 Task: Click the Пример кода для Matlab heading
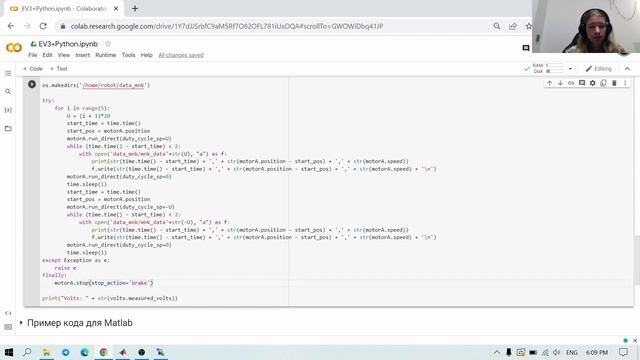pos(80,322)
